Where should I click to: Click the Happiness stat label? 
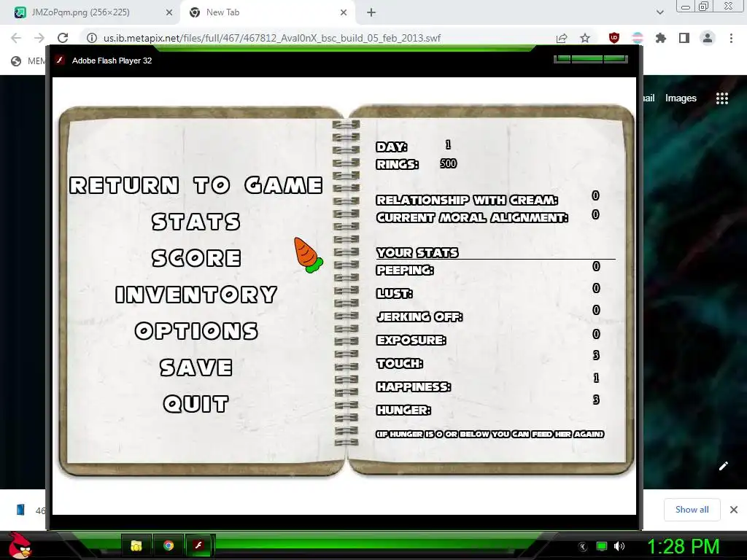click(414, 386)
